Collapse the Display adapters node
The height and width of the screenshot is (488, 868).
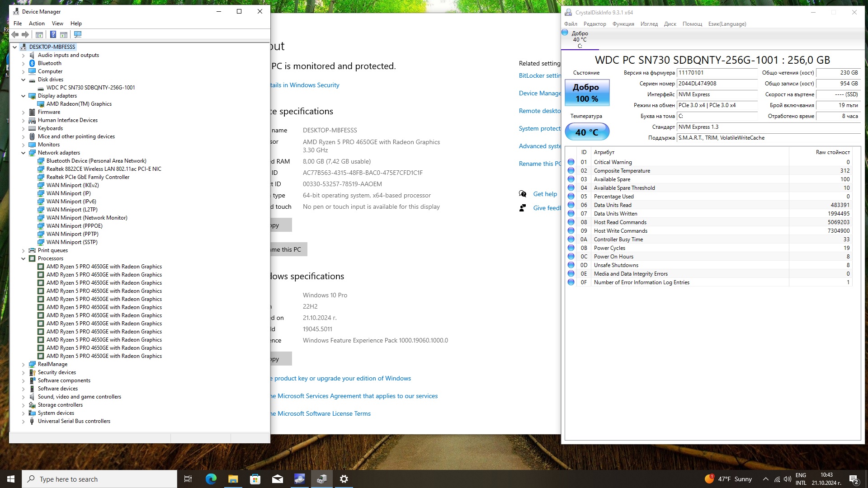coord(24,96)
